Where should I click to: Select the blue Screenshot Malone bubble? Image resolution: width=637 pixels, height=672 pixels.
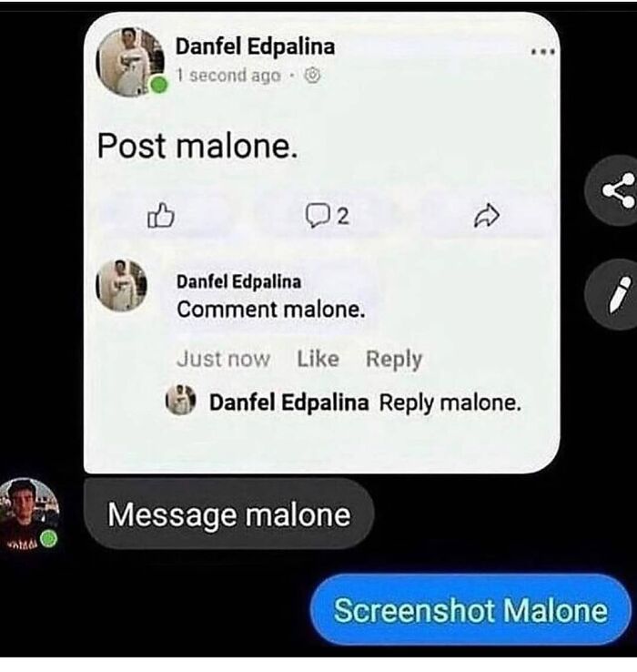pos(470,609)
